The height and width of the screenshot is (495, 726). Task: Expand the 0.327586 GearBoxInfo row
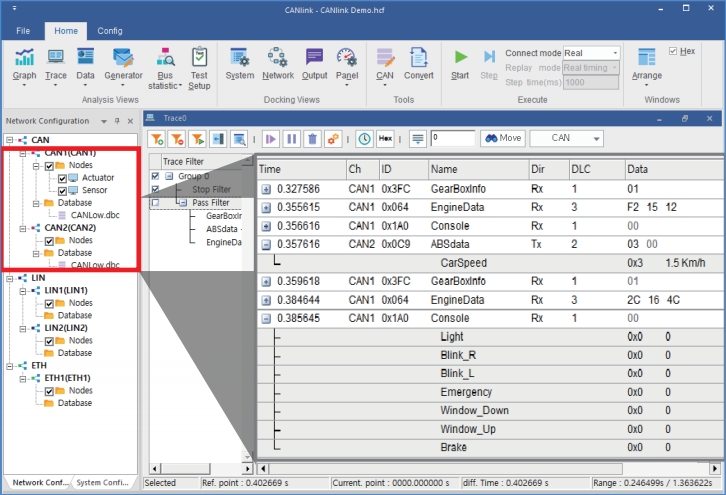[x=266, y=189]
